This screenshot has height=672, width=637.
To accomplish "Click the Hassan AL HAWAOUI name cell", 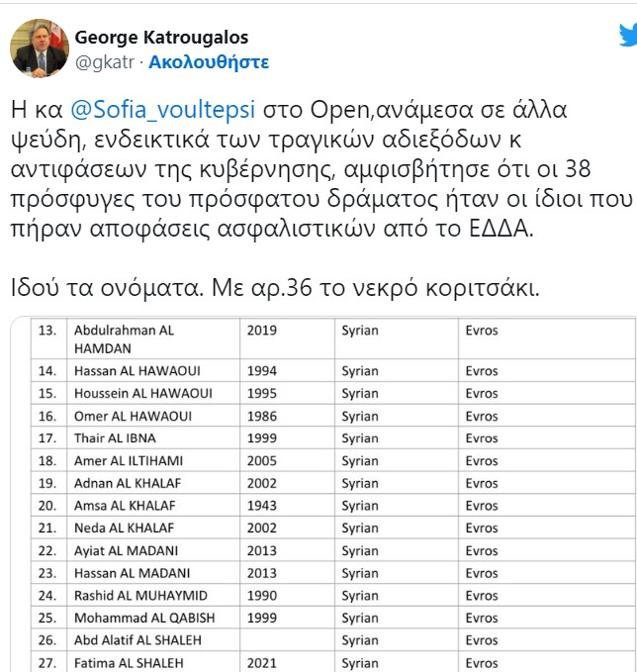I will pyautogui.click(x=153, y=371).
